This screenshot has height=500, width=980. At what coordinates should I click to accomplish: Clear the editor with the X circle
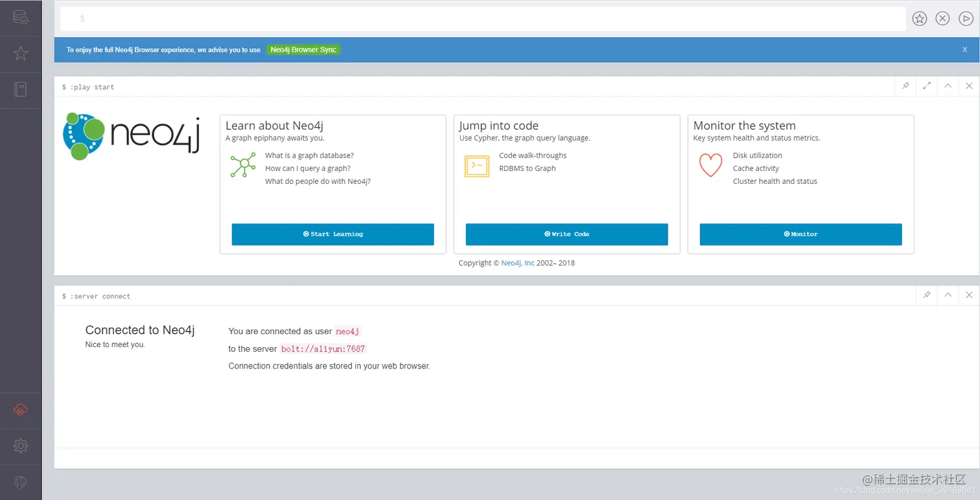[942, 19]
